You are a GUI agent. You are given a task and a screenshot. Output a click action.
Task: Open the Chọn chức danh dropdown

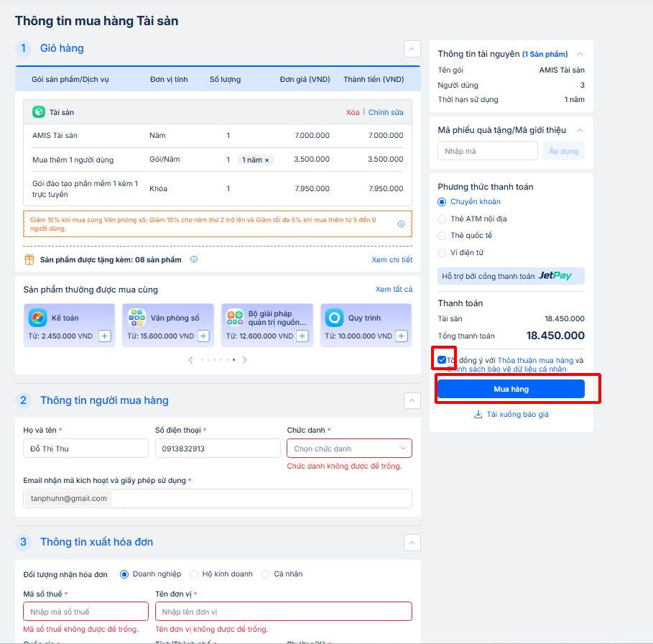[349, 448]
